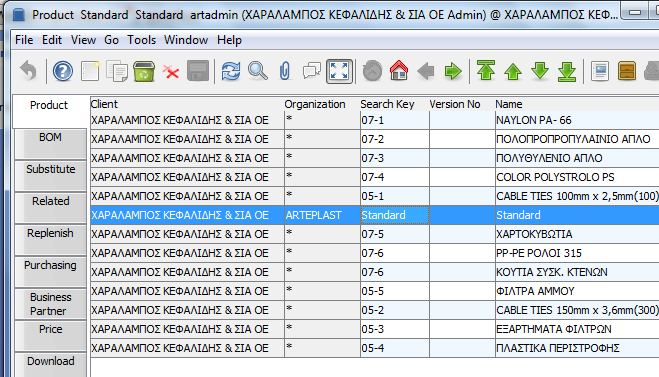
Task: Switch to the BOM tab
Action: coord(50,143)
